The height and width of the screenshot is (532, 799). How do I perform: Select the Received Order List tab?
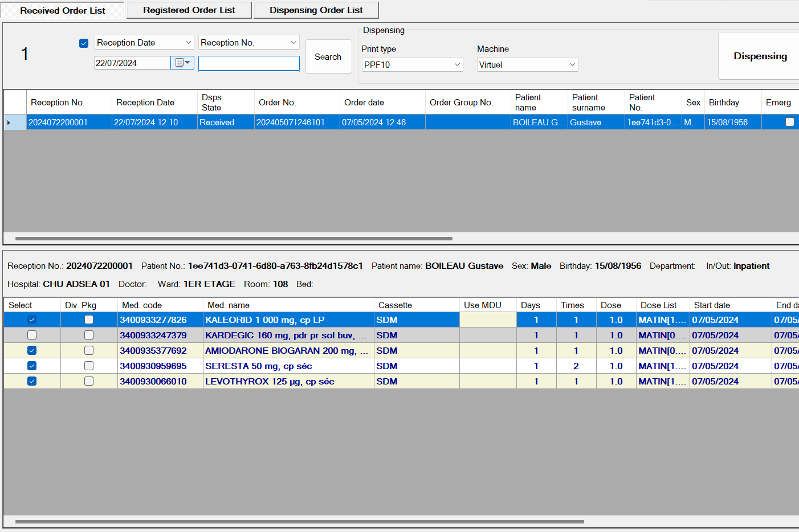pos(62,11)
